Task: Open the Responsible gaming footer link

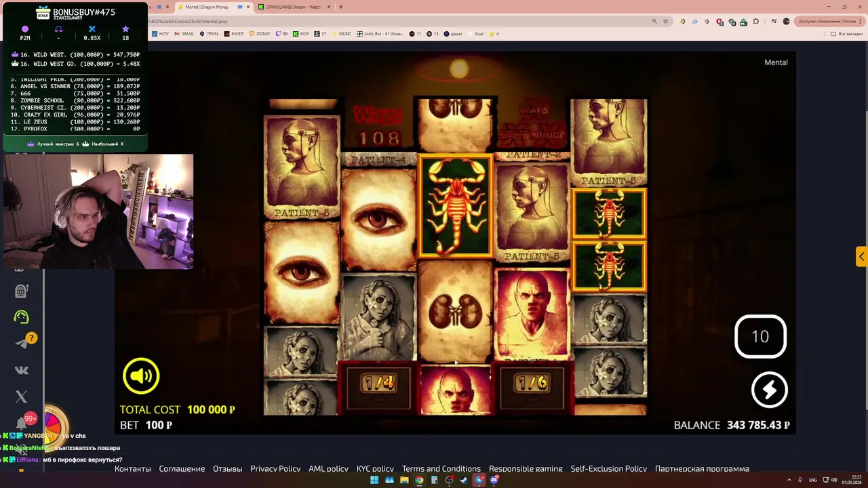Action: click(526, 468)
